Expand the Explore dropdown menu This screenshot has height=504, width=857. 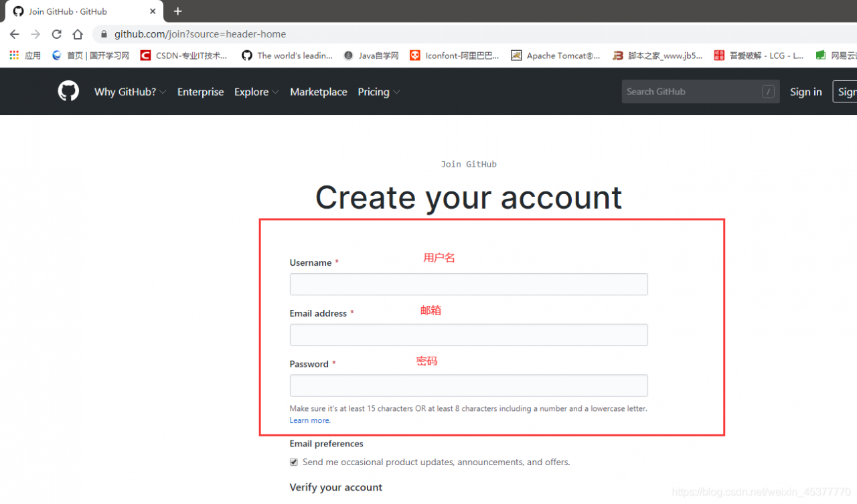(x=256, y=92)
